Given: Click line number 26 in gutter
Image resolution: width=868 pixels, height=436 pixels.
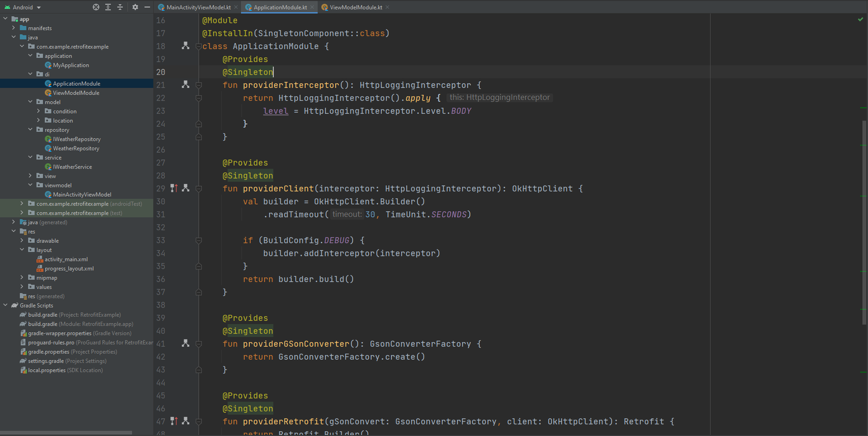Looking at the screenshot, I should (x=161, y=150).
